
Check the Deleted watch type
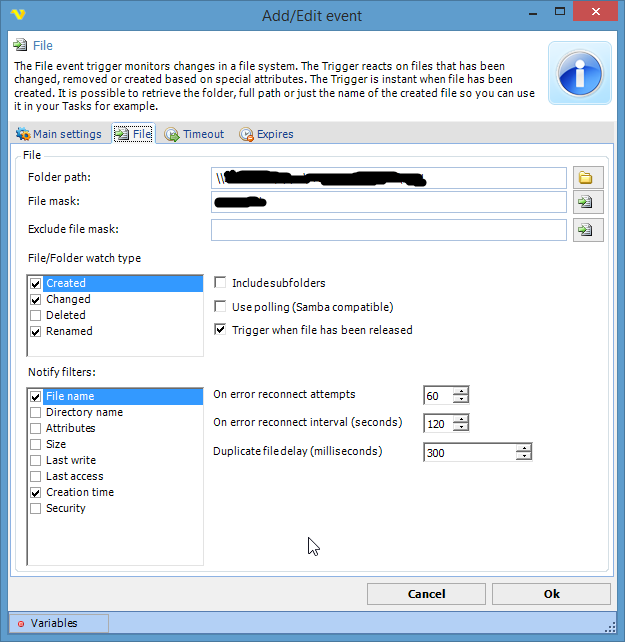(x=36, y=315)
